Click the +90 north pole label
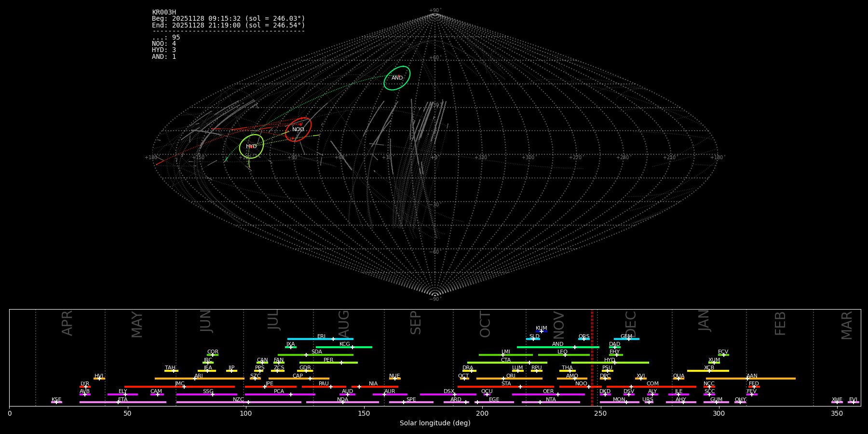The height and width of the screenshot is (434, 868). pos(434,11)
